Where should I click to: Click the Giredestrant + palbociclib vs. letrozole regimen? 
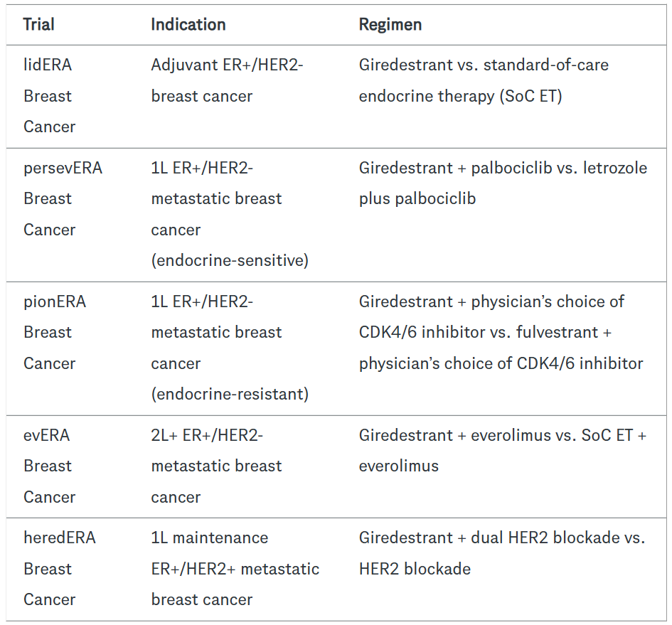[x=503, y=169]
